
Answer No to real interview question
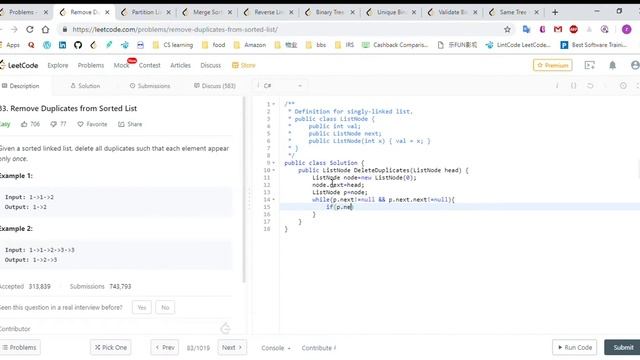[x=165, y=307]
